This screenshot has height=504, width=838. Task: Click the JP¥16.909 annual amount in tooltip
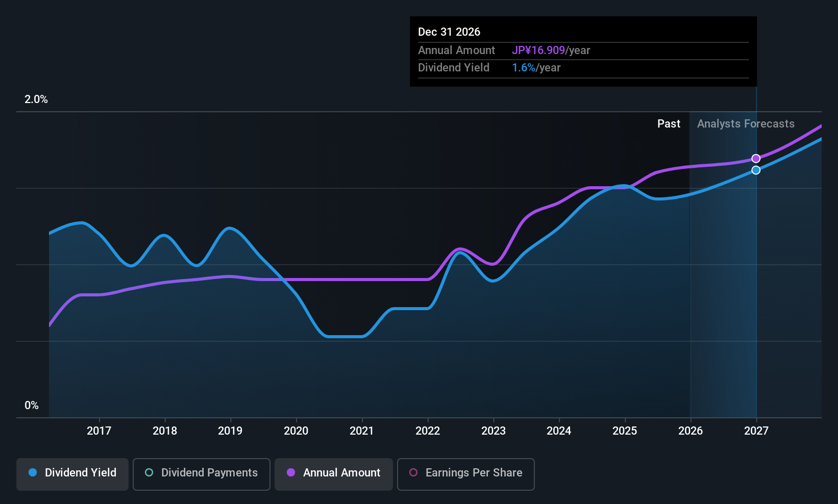(538, 50)
